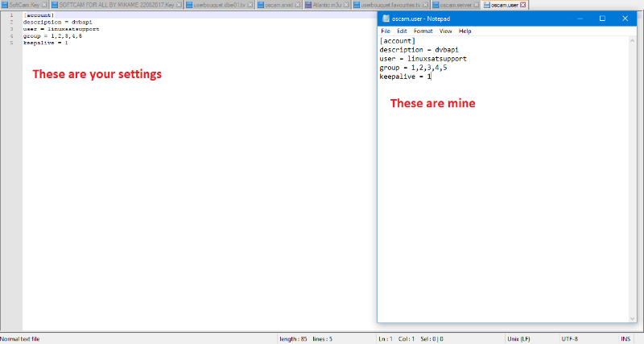The height and width of the screenshot is (344, 644).
Task: Click 'group = 1,2,3,4,5' in Notepad window
Action: click(413, 68)
